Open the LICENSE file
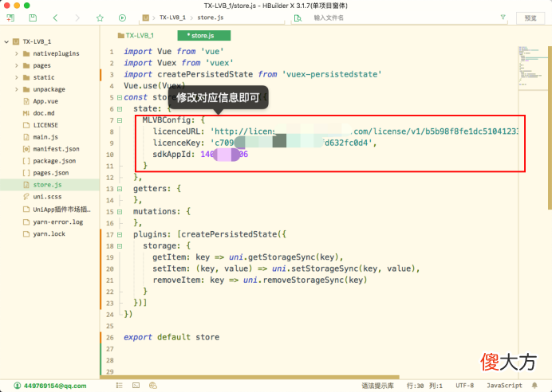Image resolution: width=552 pixels, height=392 pixels. tap(45, 125)
